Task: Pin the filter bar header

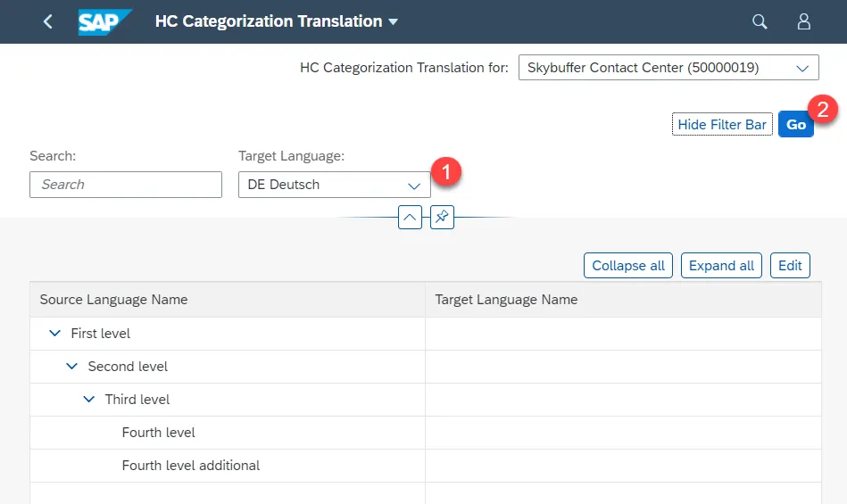Action: point(442,217)
